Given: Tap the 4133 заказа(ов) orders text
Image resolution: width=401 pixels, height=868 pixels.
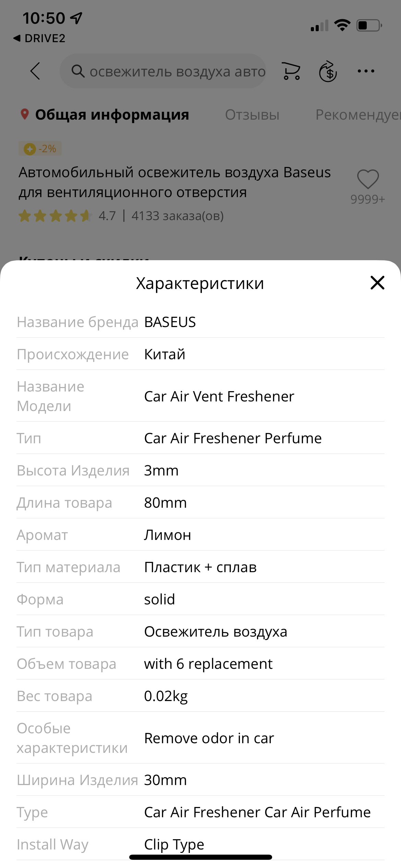Looking at the screenshot, I should point(178,216).
